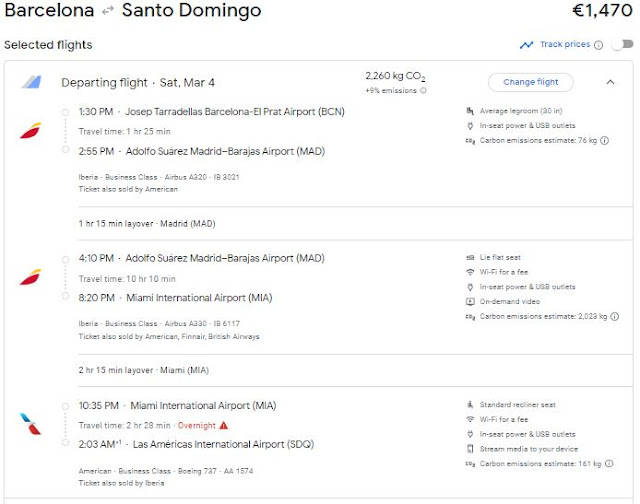640x504 pixels.
Task: Click the round-trip arrows between city names
Action: [110, 12]
